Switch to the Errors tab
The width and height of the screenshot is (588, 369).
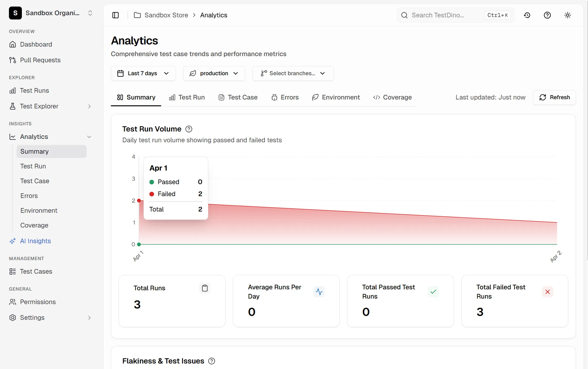pyautogui.click(x=285, y=97)
